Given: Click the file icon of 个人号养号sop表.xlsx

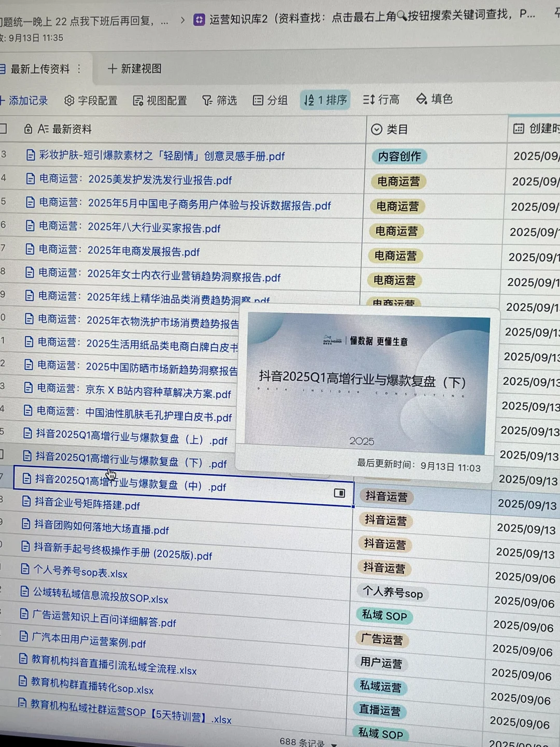Looking at the screenshot, I should click(24, 569).
